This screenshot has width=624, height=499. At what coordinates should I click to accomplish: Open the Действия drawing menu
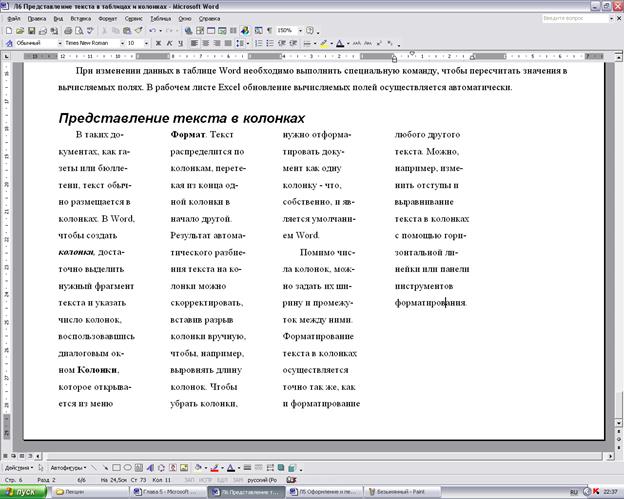pyautogui.click(x=19, y=468)
